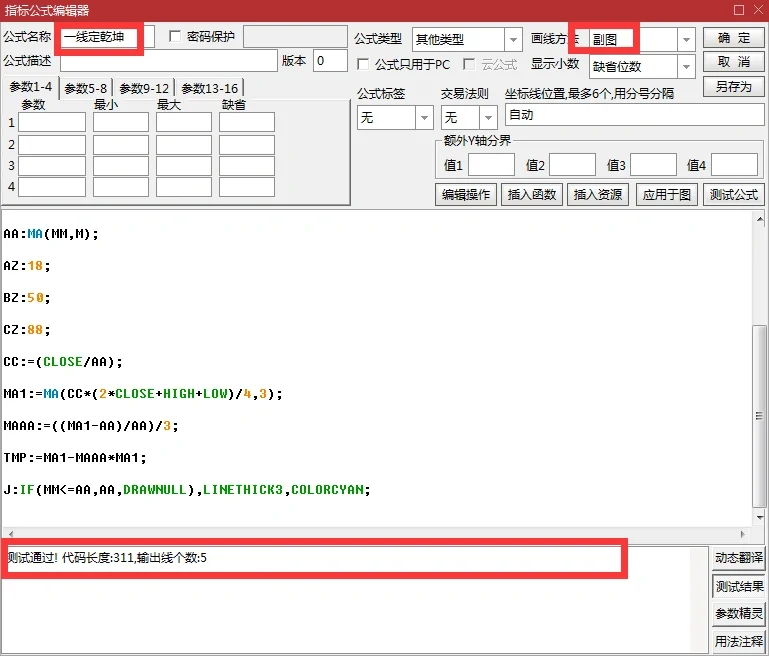Click the 公式描述 input field
Viewport: 769px width, 656px height.
click(169, 61)
